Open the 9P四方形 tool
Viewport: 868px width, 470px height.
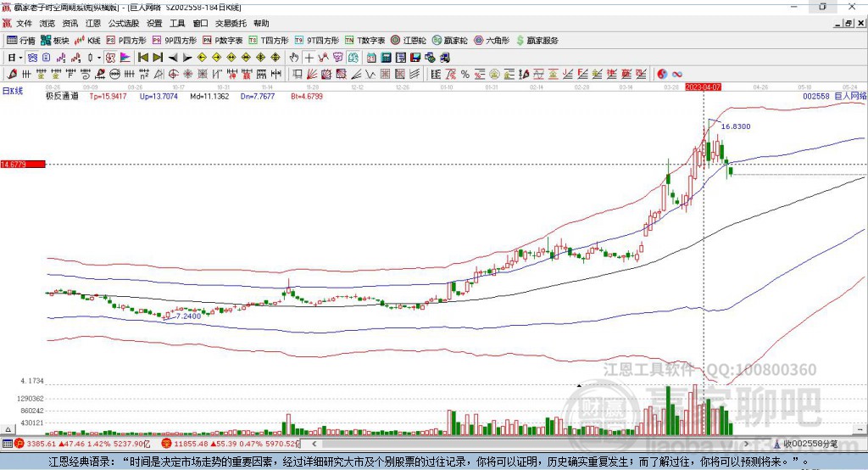175,41
